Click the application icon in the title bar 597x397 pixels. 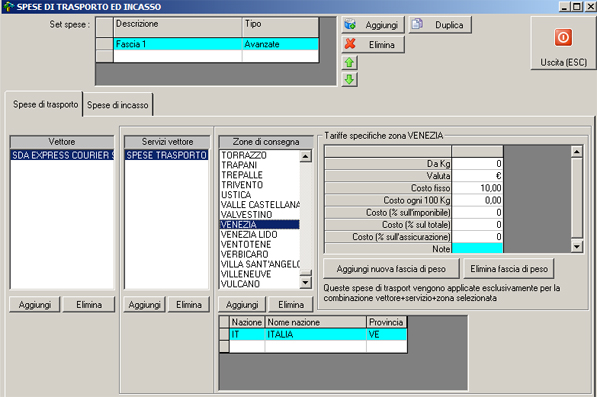8,6
